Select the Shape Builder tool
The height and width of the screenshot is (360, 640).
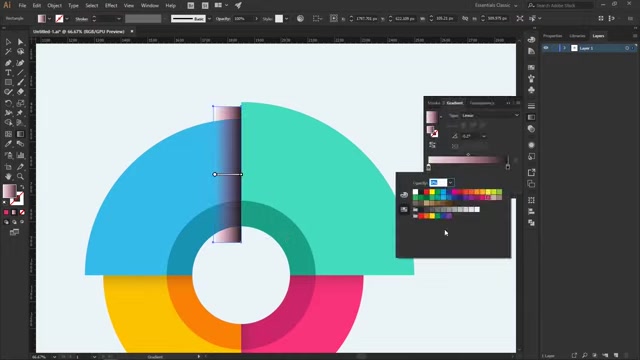click(8, 122)
